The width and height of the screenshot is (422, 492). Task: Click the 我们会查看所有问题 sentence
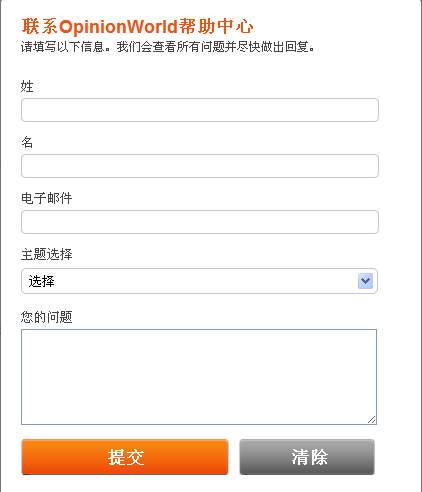[x=215, y=47]
